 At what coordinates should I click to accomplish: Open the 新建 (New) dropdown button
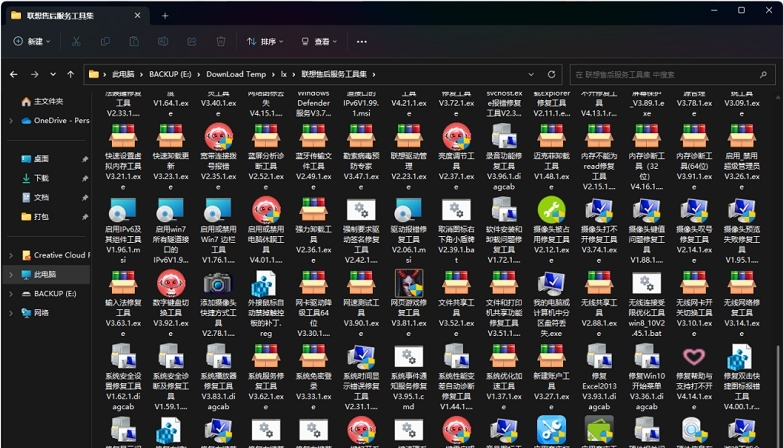33,42
